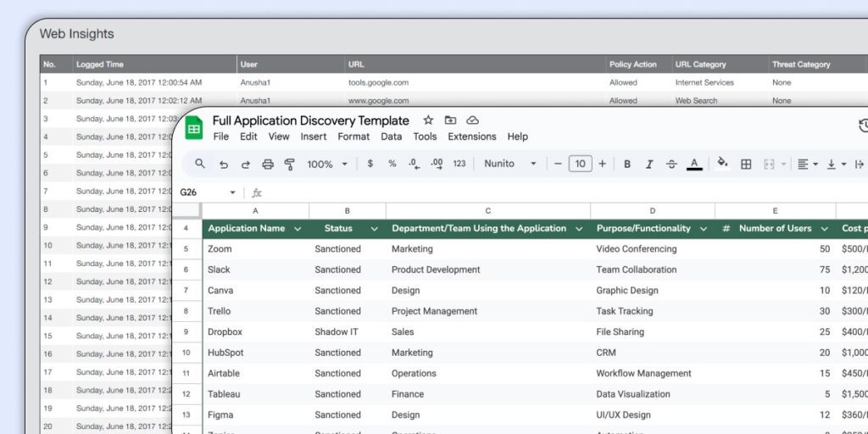Decrease decimal places

[x=414, y=164]
